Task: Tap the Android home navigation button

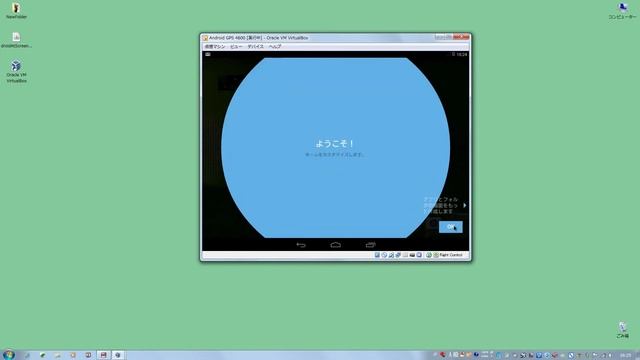Action: click(336, 245)
